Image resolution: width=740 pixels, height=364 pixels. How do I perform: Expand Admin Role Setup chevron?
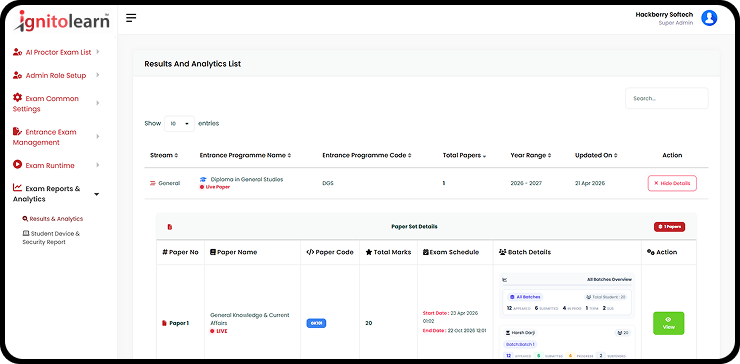point(98,75)
